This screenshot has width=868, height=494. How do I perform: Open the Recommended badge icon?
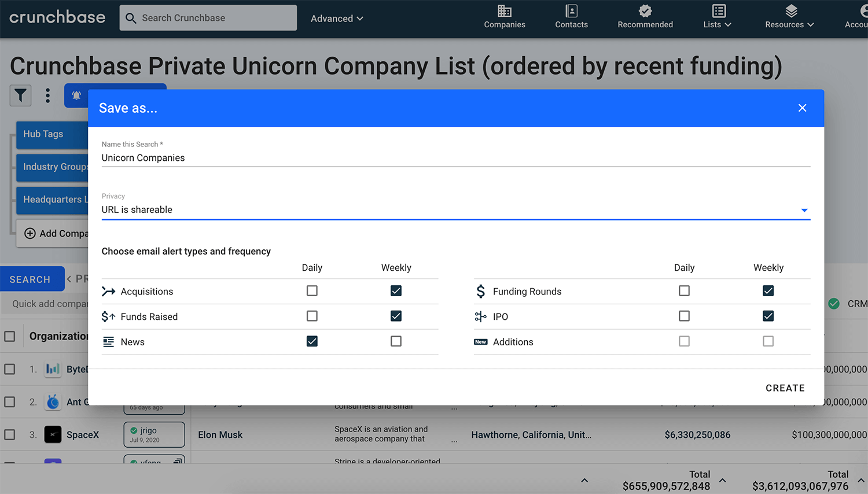click(645, 11)
